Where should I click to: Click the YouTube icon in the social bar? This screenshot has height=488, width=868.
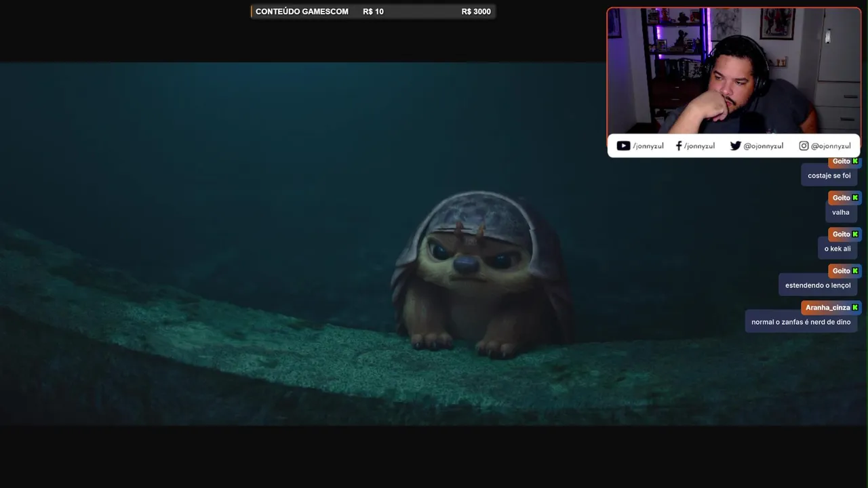pos(623,146)
